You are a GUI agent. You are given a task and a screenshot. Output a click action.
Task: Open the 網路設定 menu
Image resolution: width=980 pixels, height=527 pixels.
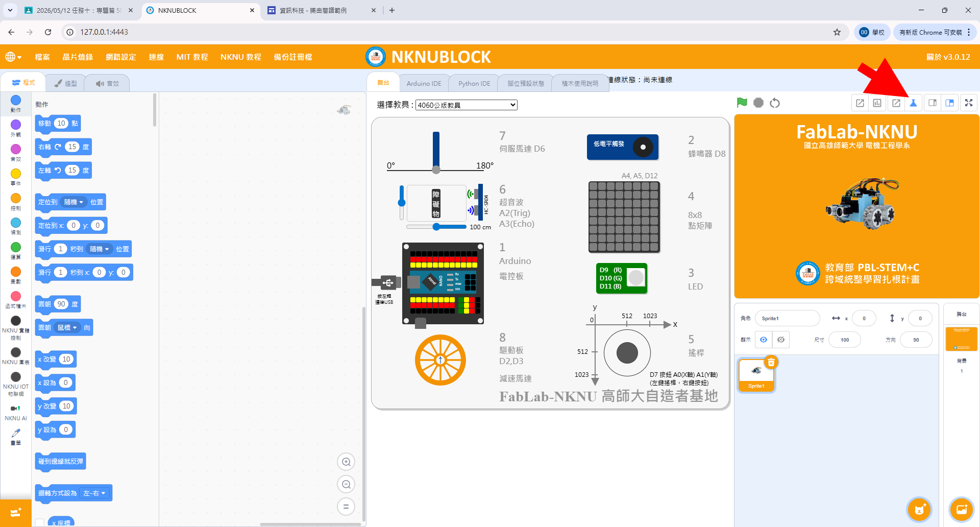point(121,57)
